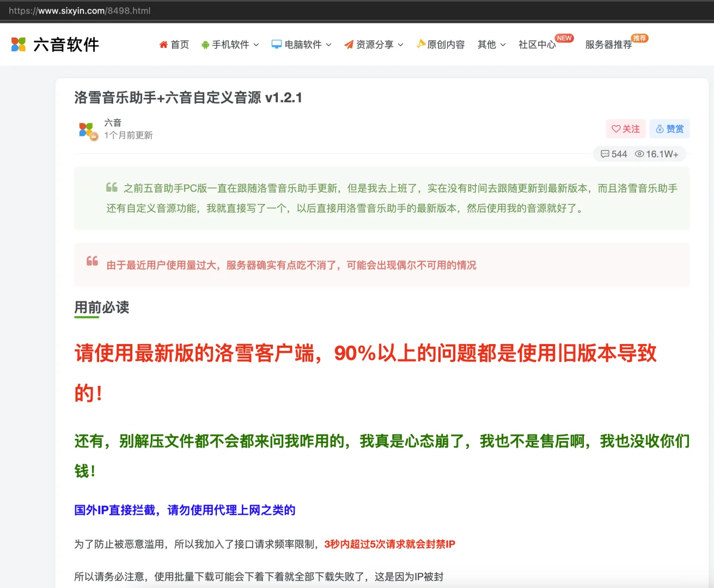Toggle the heart to follow the author
Screen dimensions: 714x588
coord(616,128)
